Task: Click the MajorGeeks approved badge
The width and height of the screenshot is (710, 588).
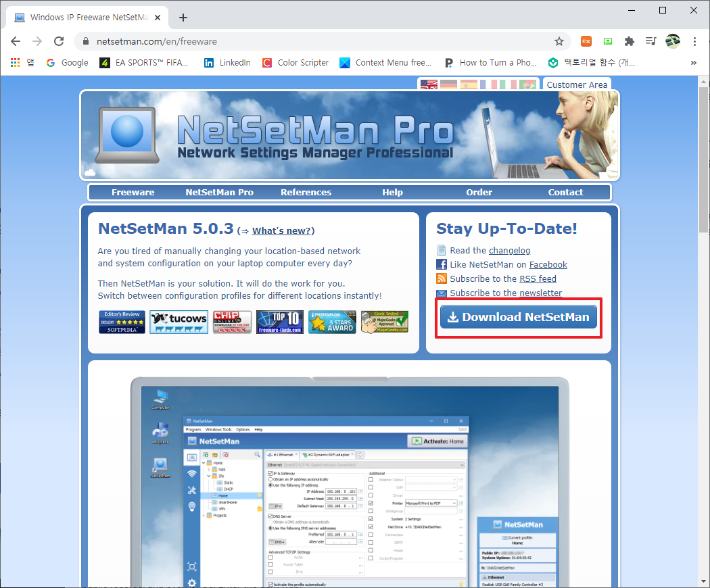Action: (385, 322)
